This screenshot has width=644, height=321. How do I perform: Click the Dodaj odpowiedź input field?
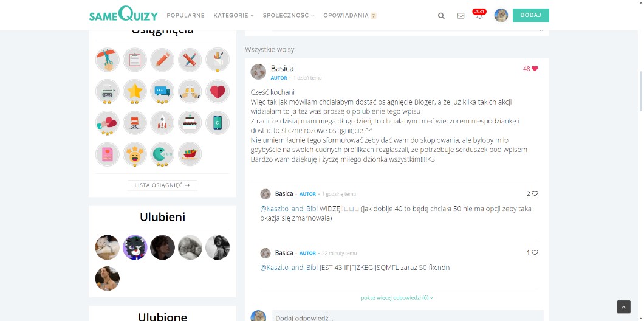(408, 316)
